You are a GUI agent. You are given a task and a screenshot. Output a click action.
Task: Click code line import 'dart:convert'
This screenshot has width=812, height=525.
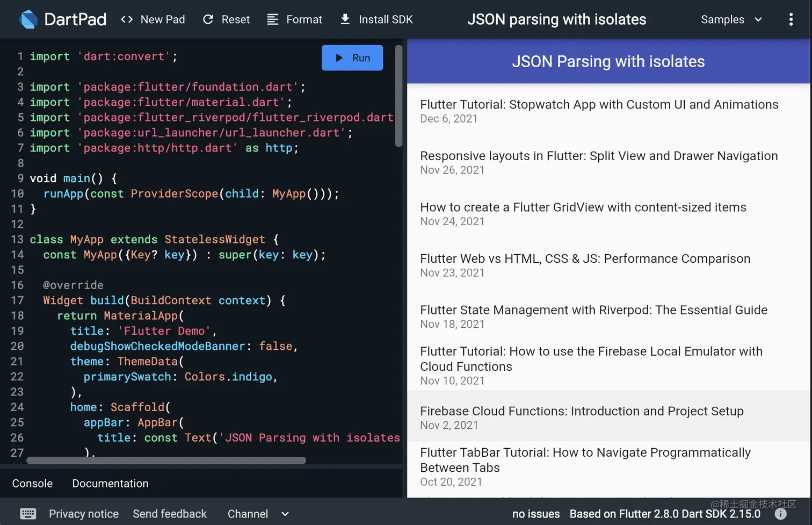click(x=103, y=56)
